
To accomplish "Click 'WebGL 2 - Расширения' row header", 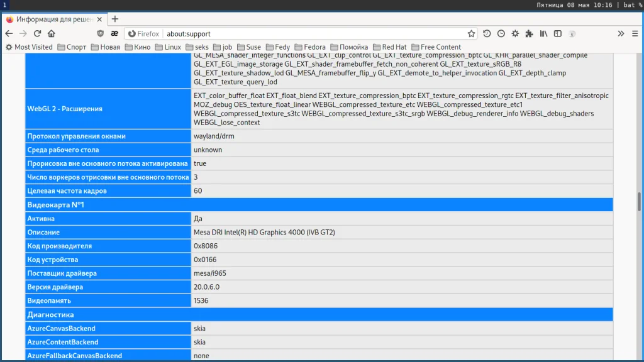I will pos(108,109).
